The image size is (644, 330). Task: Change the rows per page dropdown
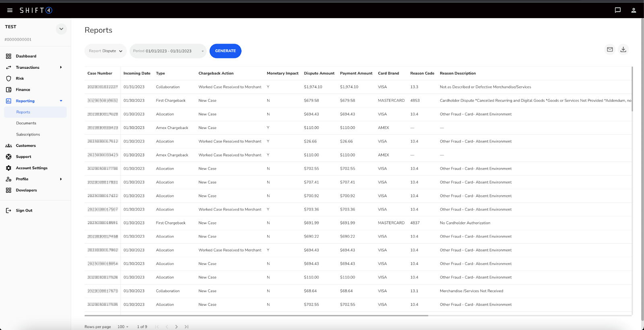pos(123,327)
